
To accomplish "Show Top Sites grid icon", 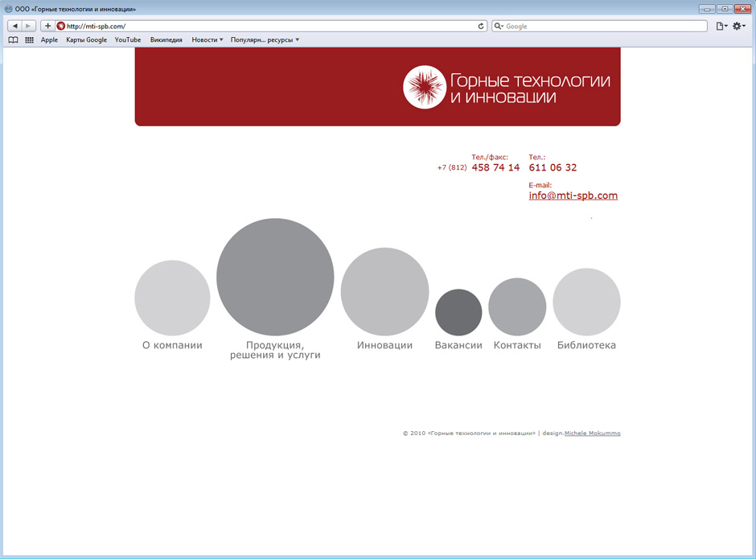I will 29,39.
